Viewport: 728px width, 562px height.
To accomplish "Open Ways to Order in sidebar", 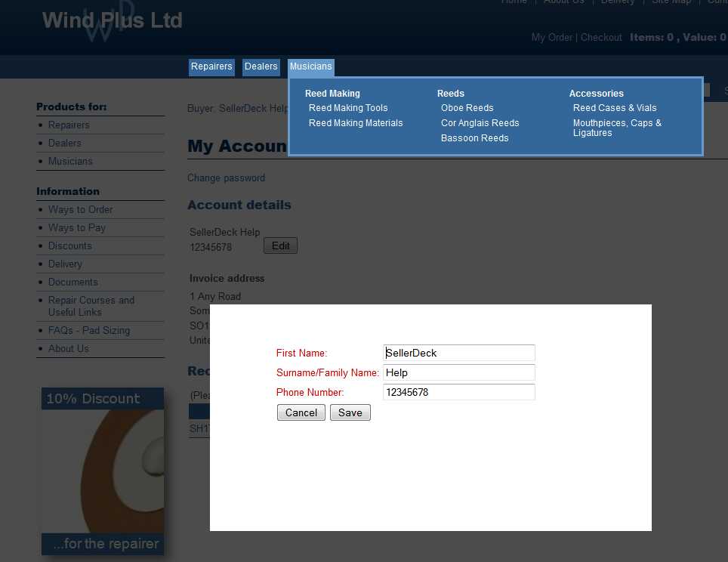I will (80, 210).
